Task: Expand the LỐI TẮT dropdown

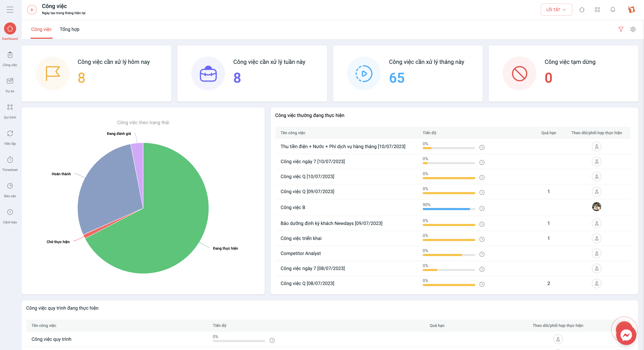Action: click(x=556, y=10)
